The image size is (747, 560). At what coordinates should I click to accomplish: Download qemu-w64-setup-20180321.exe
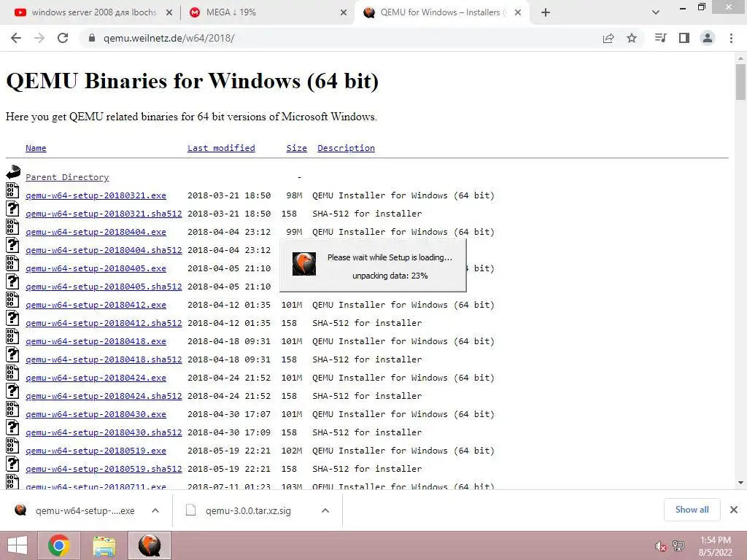coord(96,195)
